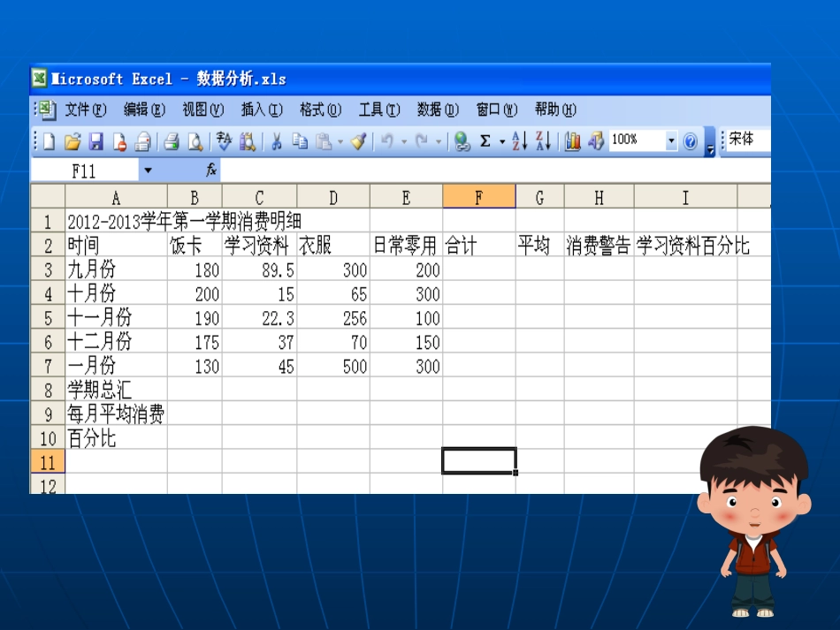Click the Insert Function fx icon

[x=211, y=171]
